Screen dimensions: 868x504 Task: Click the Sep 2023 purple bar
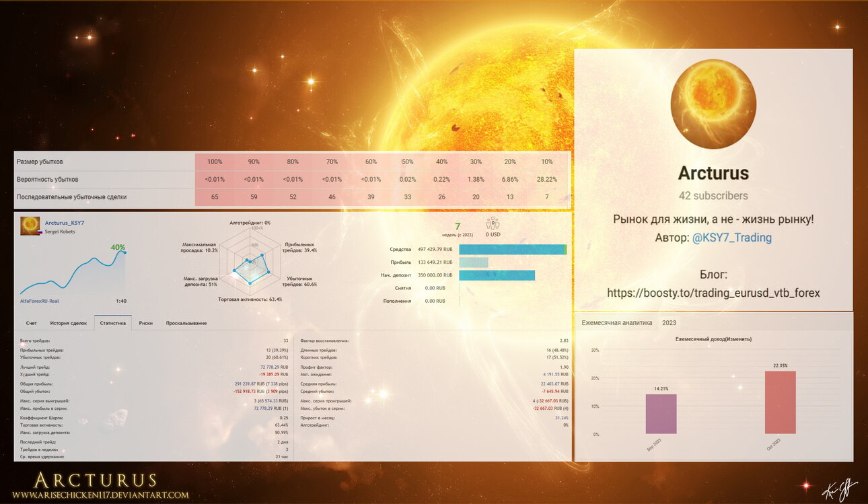[x=661, y=414]
